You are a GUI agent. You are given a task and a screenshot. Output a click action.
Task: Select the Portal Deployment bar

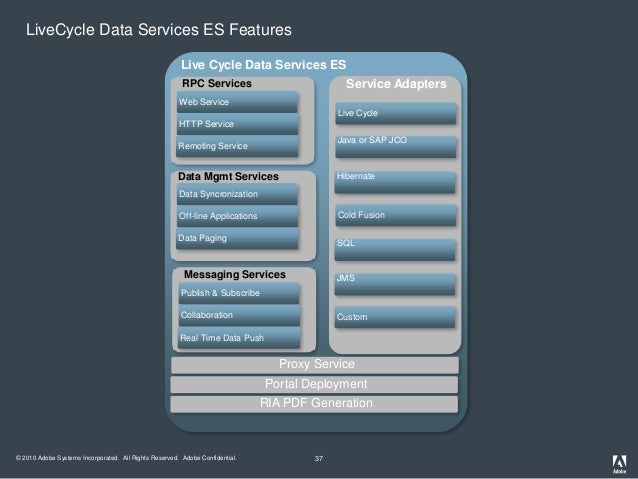[314, 385]
